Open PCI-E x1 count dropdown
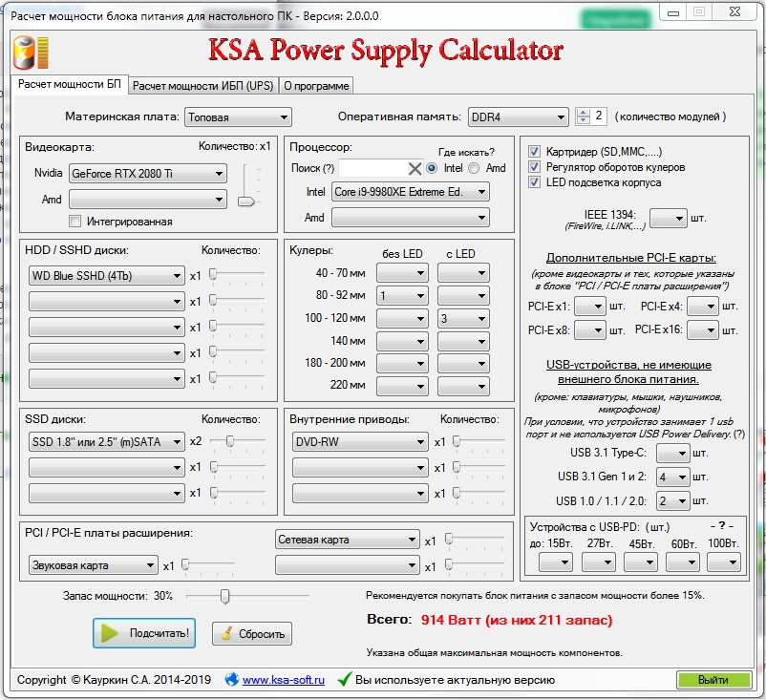The height and width of the screenshot is (700, 766). pyautogui.click(x=589, y=307)
